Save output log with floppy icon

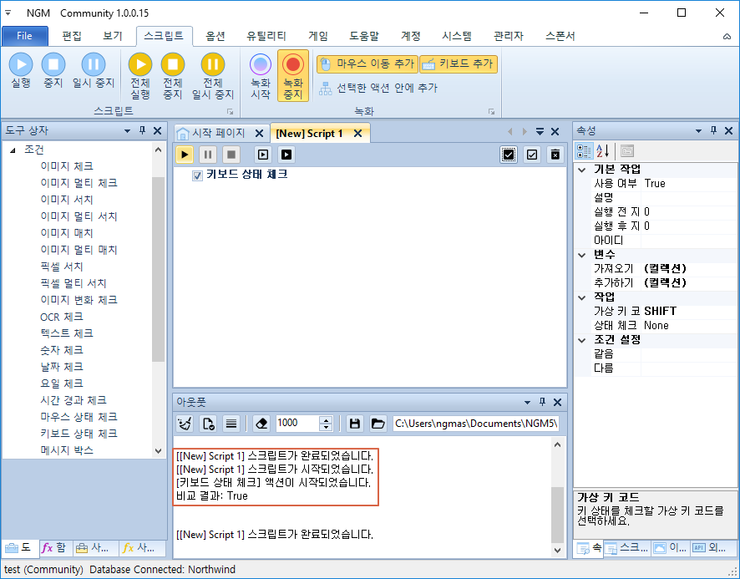point(354,423)
